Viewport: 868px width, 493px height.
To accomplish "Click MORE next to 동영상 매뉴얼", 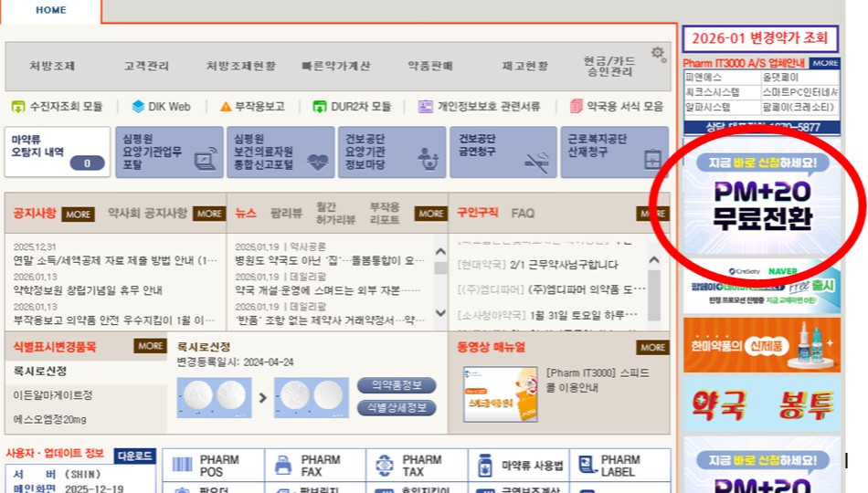I will click(x=652, y=348).
